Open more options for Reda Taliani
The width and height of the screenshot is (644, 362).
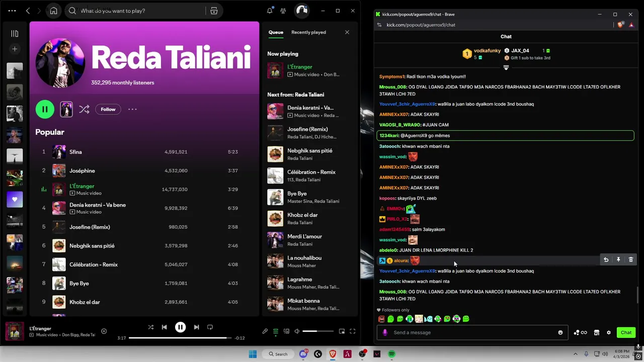tap(132, 109)
